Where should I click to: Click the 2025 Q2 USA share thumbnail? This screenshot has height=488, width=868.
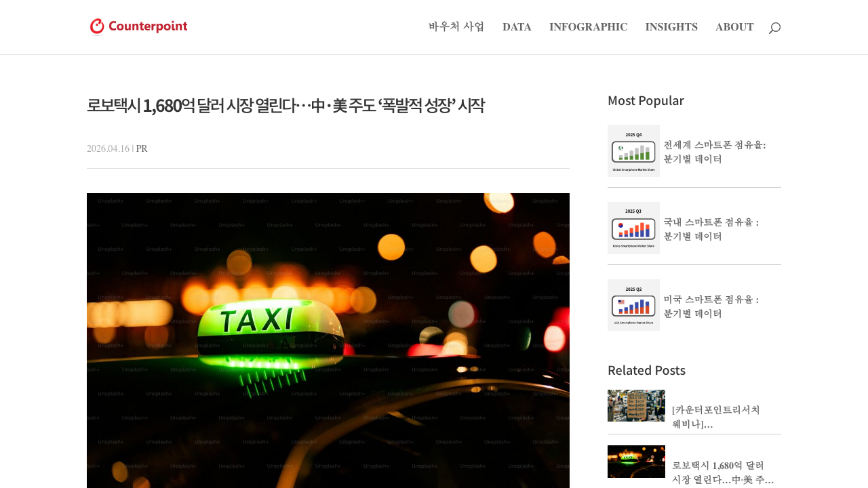(633, 305)
